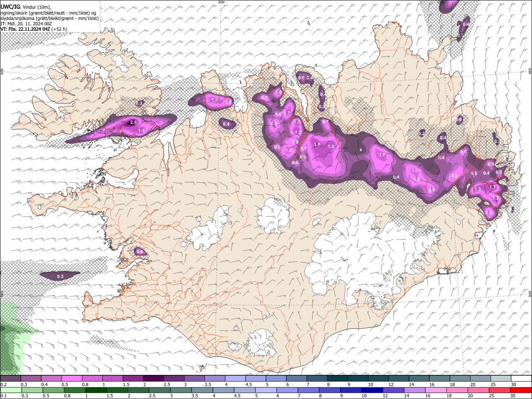Pick the upper-row swatch labeled 1.5
Image resolution: width=532 pixels, height=399 pixels.
[133, 378]
